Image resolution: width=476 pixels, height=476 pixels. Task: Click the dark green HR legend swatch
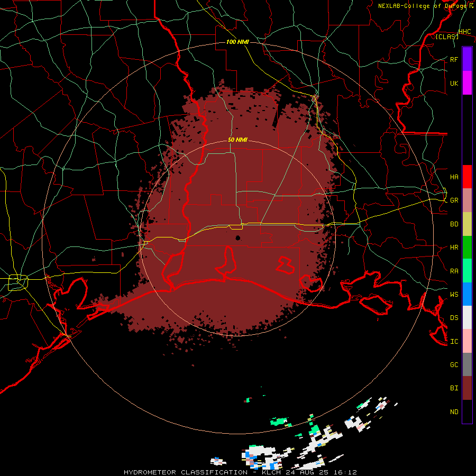tap(467, 248)
